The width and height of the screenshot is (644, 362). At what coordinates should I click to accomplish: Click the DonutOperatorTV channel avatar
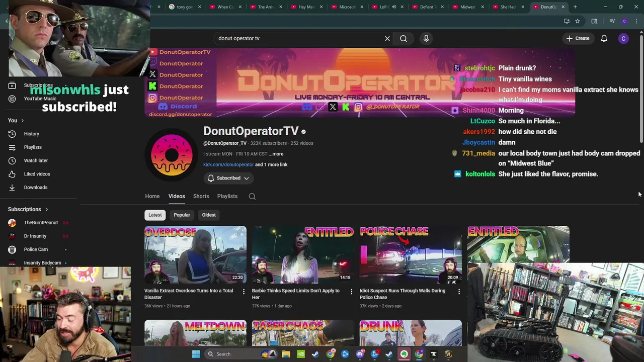(172, 155)
